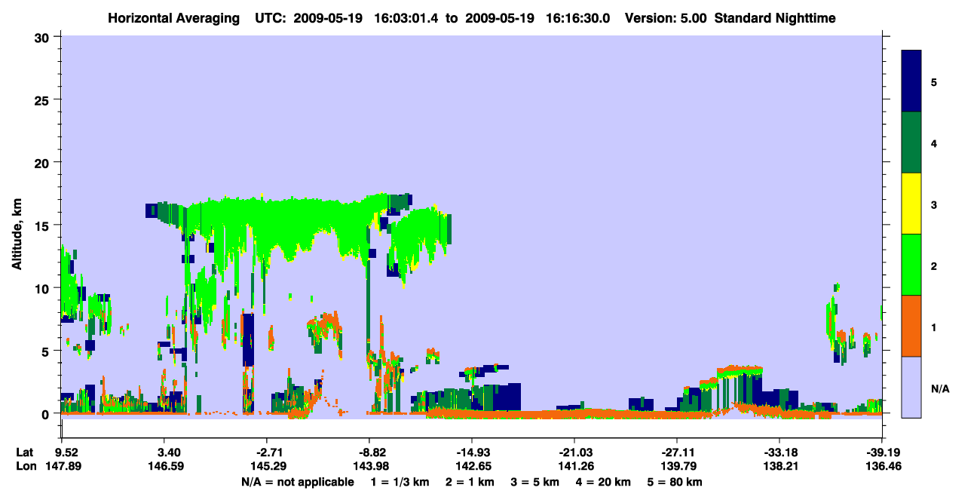Click the orange level 1 color bar segment
The height and width of the screenshot is (503, 980).
click(911, 326)
